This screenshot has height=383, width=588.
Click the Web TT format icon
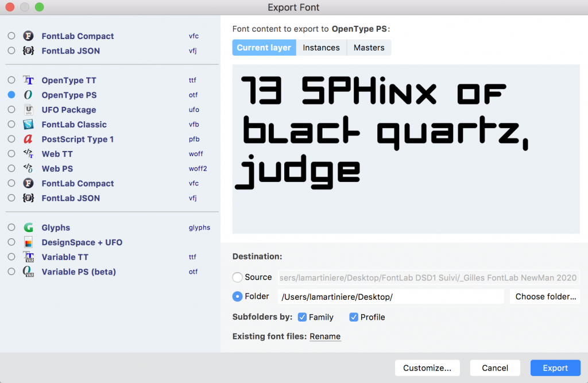28,154
